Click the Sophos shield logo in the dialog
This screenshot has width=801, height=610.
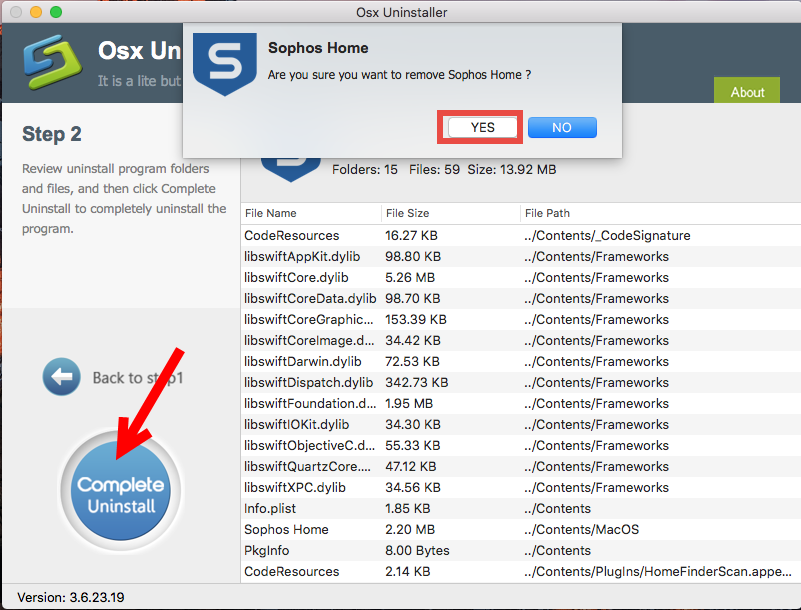225,62
